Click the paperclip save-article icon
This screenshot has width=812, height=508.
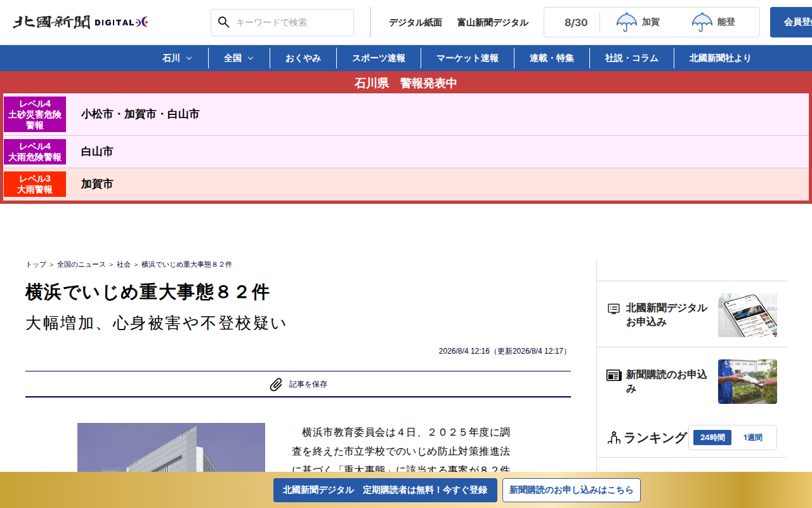pos(276,384)
